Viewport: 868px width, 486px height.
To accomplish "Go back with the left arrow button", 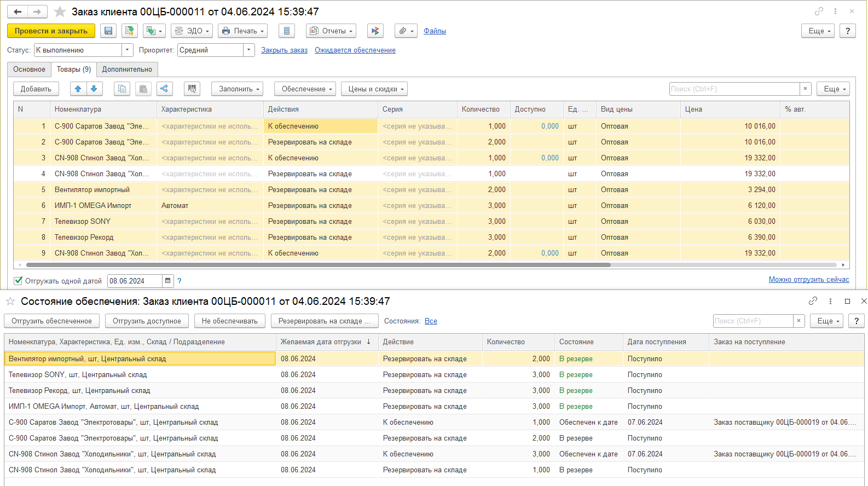I will coord(18,11).
